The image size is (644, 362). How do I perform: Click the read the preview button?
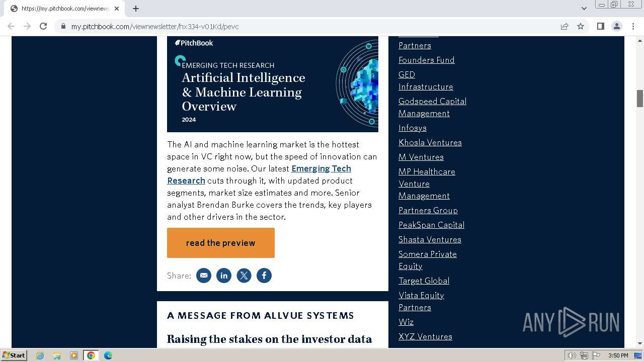pos(221,243)
